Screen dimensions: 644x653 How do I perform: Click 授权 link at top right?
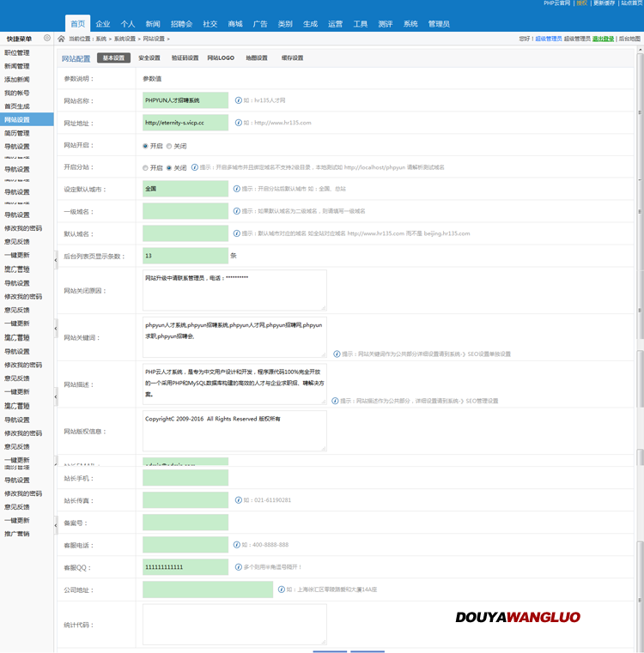pos(582,3)
